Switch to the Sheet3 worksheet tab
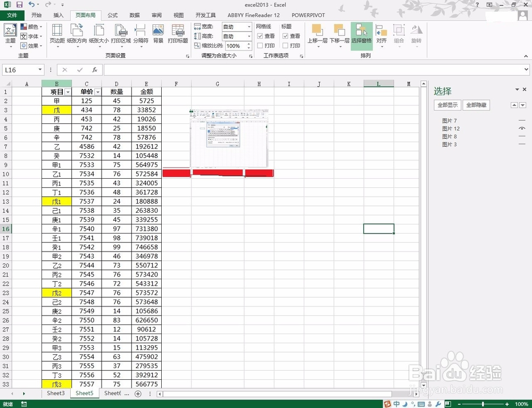532x408 pixels. coord(55,393)
